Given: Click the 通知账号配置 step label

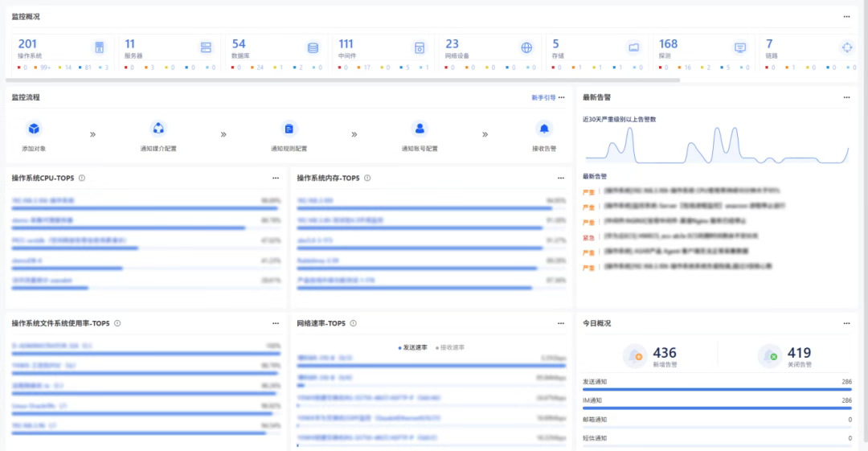Looking at the screenshot, I should [420, 149].
